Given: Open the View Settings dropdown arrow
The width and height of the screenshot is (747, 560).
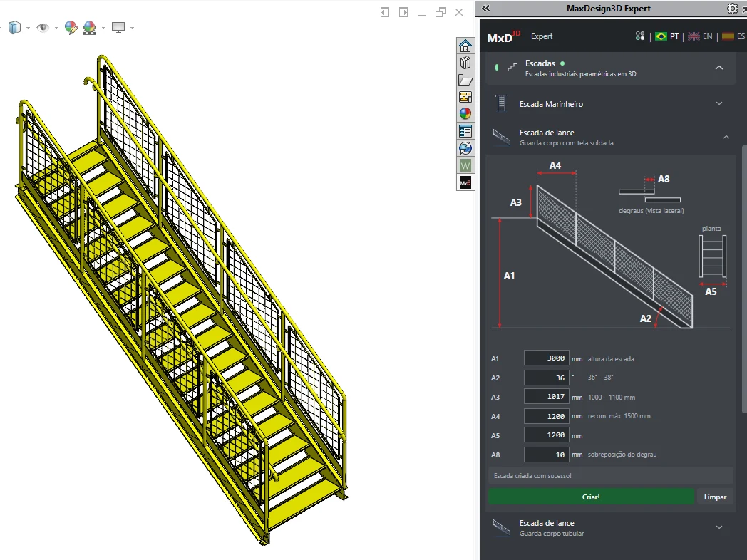Looking at the screenshot, I should (x=132, y=28).
